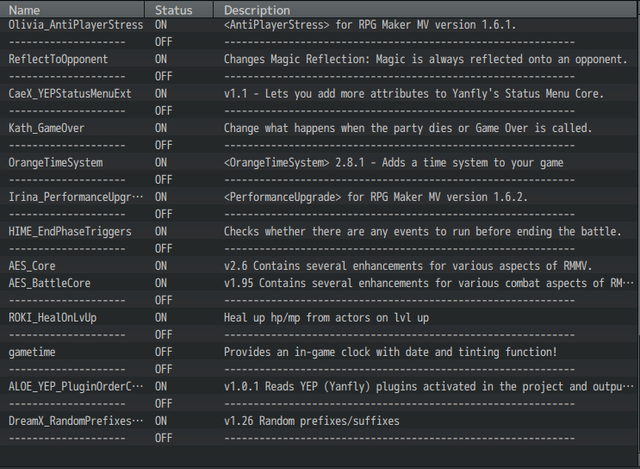The image size is (640, 469).
Task: Click the Changes Magic Reflection description
Action: pos(426,59)
